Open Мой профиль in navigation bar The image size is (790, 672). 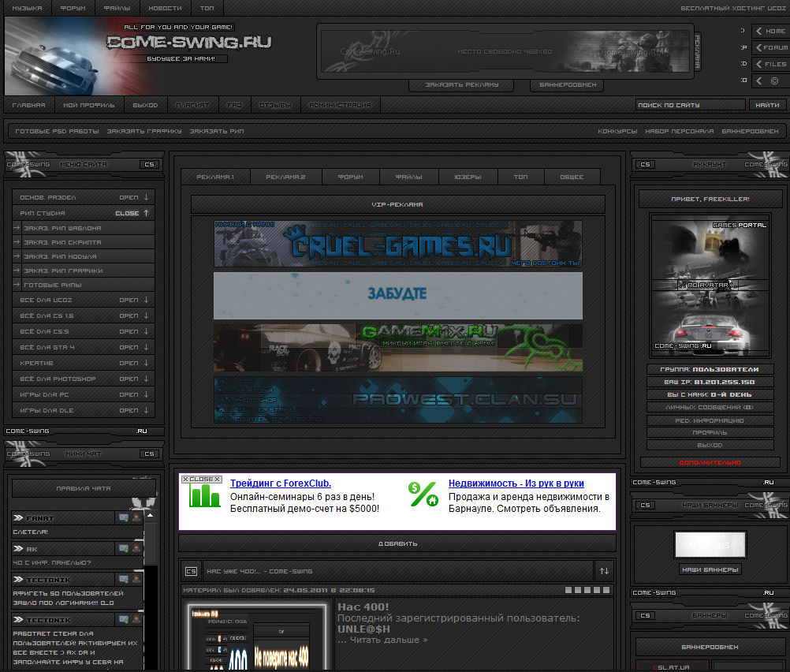click(x=89, y=105)
